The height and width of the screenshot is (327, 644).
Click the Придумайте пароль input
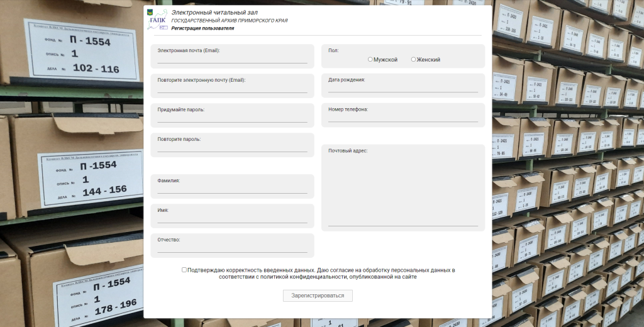click(x=232, y=118)
